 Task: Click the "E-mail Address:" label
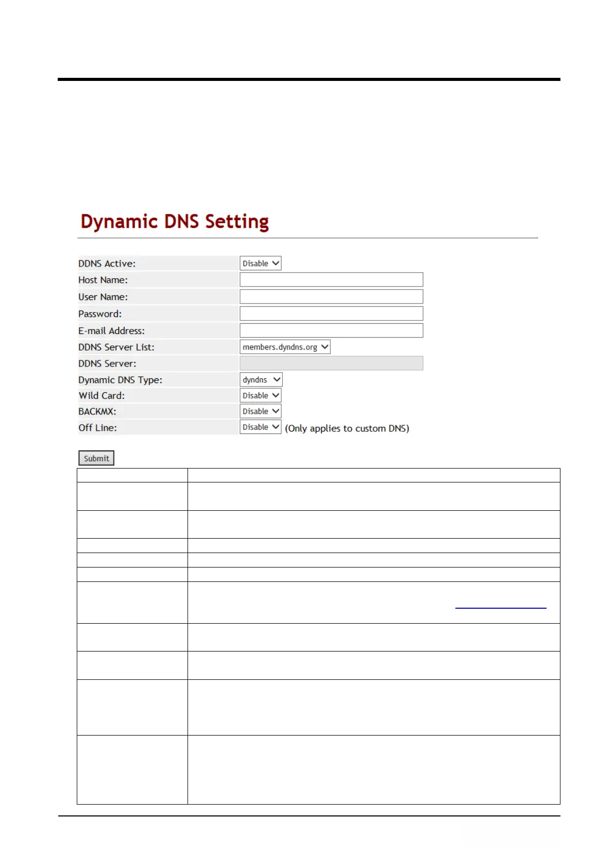pyautogui.click(x=111, y=331)
